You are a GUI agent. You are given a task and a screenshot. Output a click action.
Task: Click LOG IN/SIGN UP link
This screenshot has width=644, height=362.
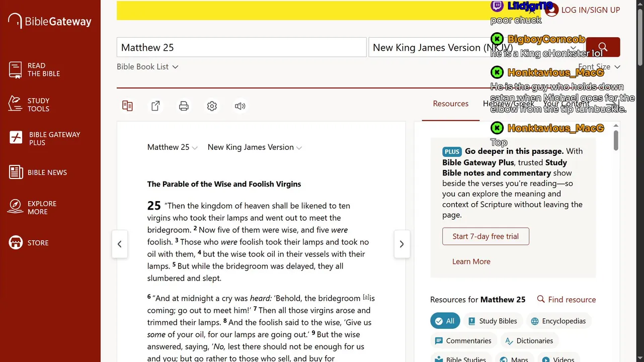590,10
